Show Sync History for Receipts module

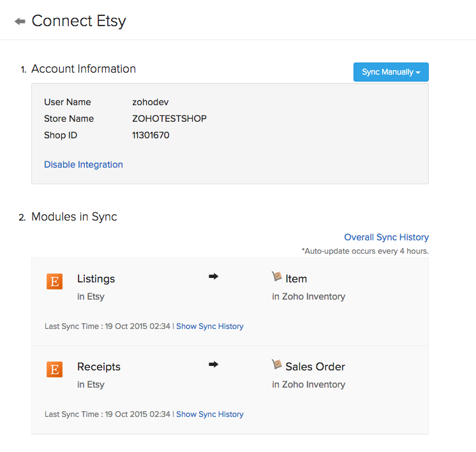pos(210,414)
